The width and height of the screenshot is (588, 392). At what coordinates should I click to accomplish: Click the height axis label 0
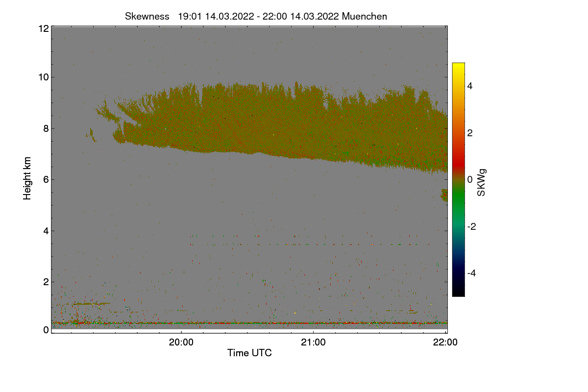coord(46,330)
